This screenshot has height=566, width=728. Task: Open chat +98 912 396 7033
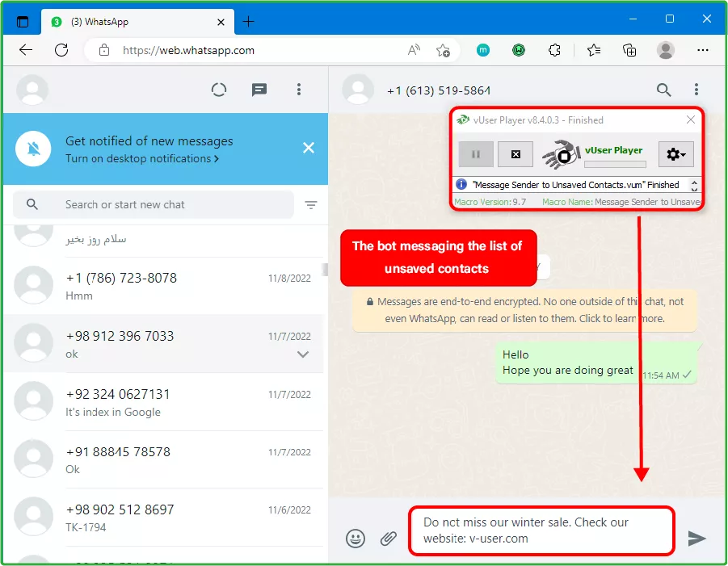point(163,343)
